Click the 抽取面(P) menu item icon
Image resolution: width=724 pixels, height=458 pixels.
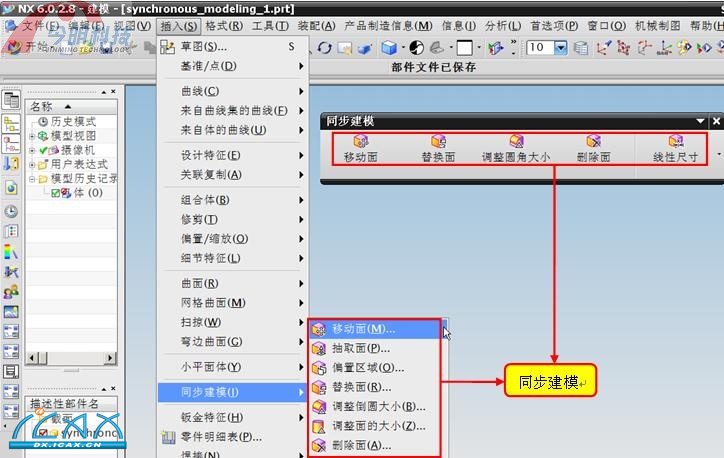coord(319,349)
